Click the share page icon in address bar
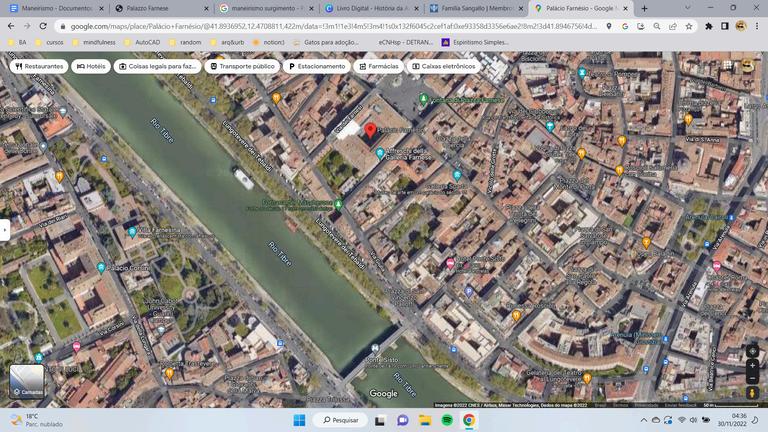The width and height of the screenshot is (768, 432). coord(673,26)
